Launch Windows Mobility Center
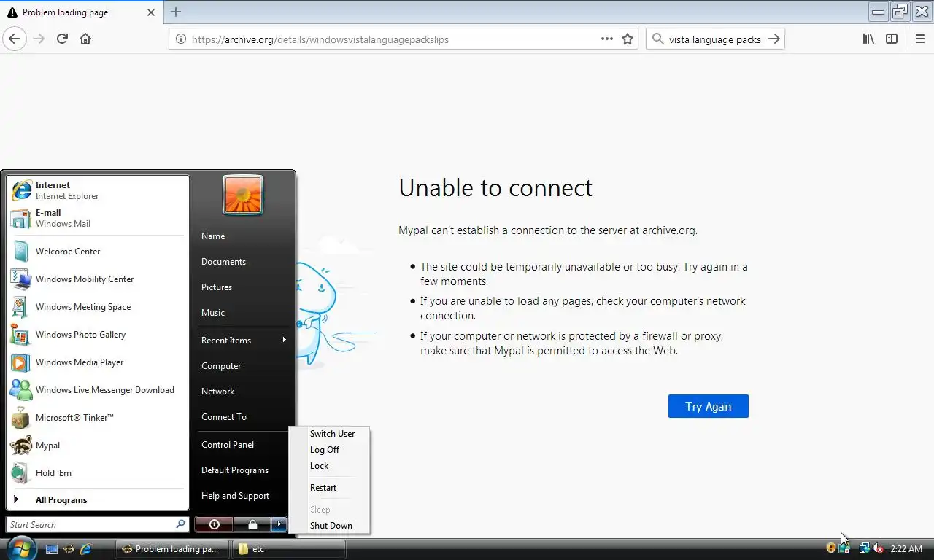Viewport: 934px width, 560px height. [x=98, y=279]
